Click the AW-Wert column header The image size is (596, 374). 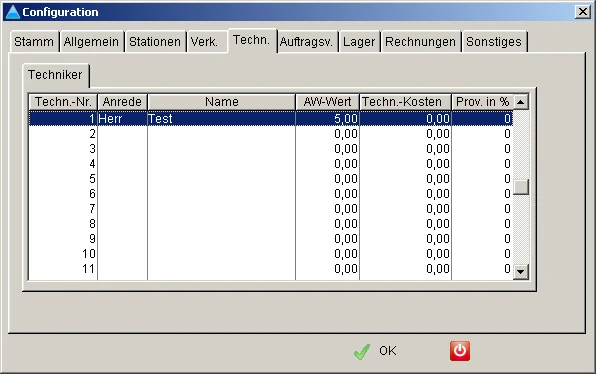327,102
